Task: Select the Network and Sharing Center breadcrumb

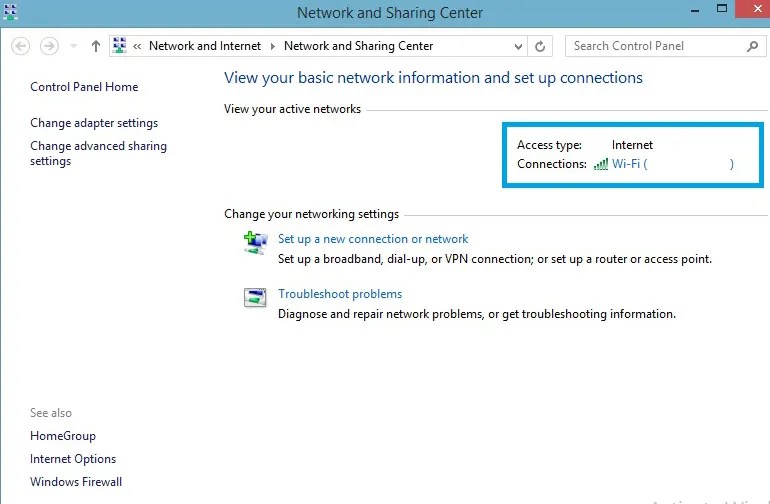Action: click(x=358, y=46)
